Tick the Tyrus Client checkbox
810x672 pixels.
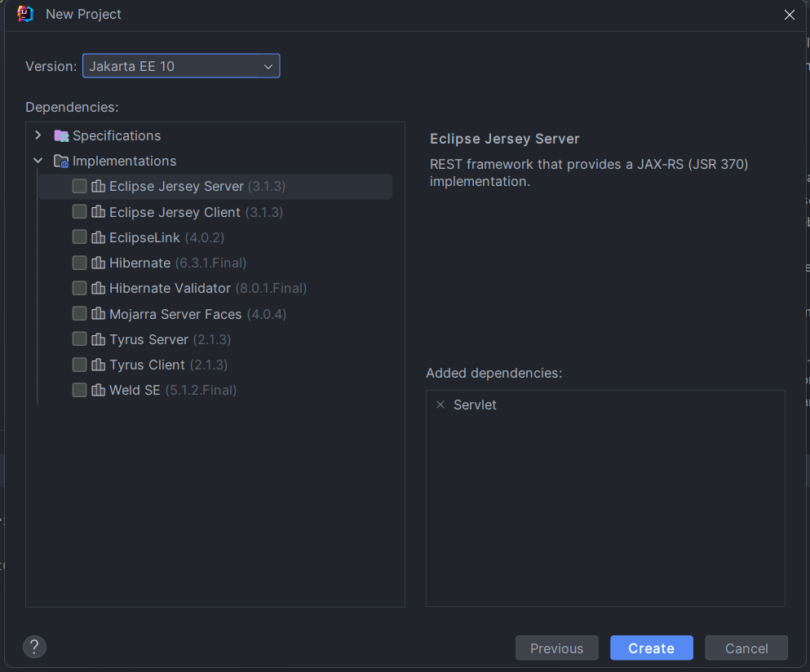79,365
